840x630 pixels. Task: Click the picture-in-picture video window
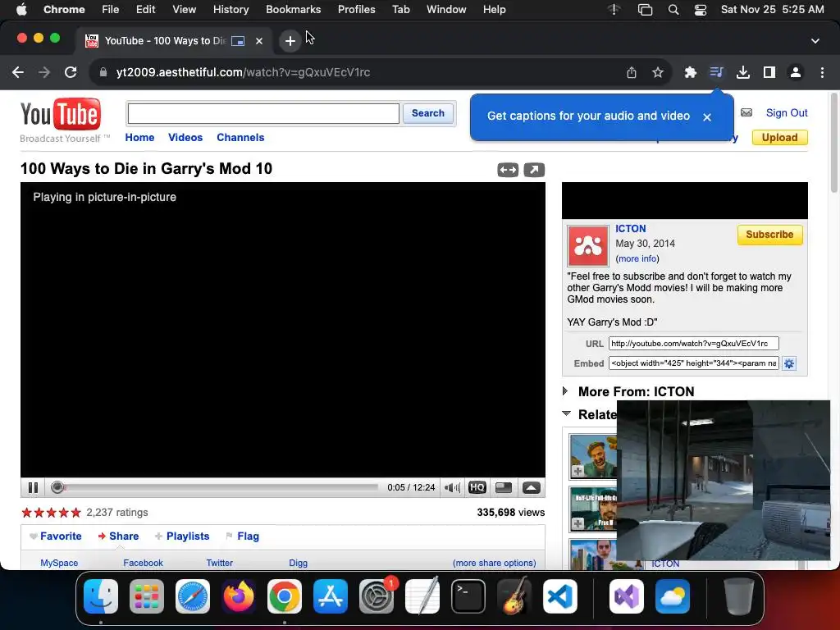coord(724,480)
